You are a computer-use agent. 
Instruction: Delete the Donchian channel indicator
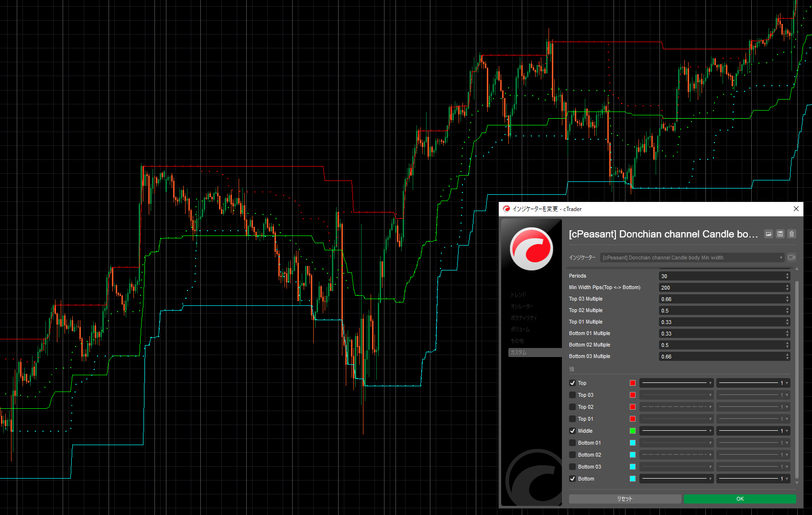(792, 234)
